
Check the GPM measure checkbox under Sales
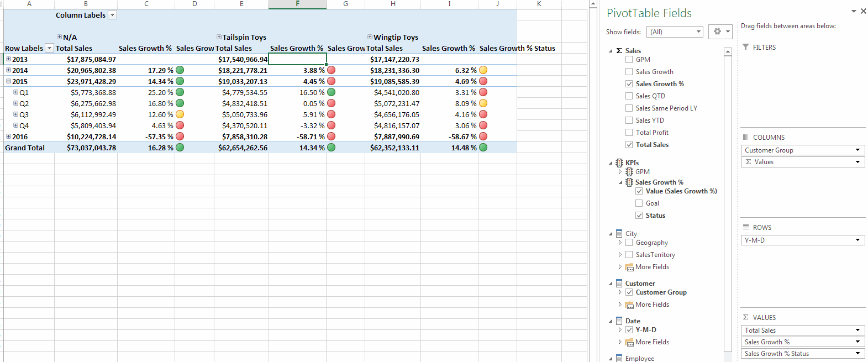point(629,59)
